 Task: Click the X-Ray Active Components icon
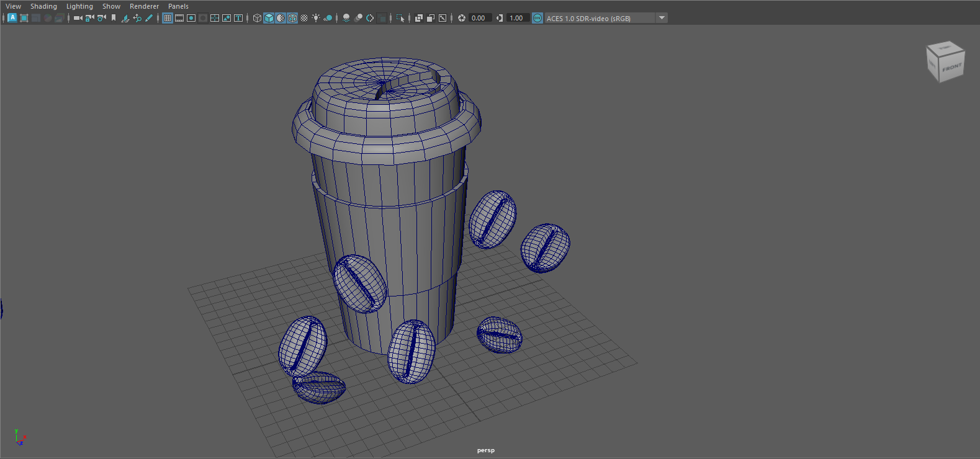point(430,18)
